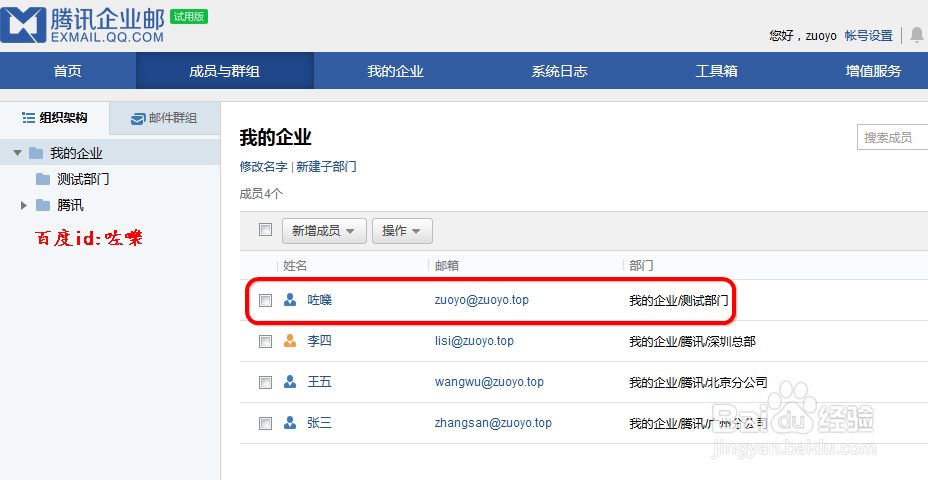928x480 pixels.
Task: Click department text 我的企业/测试部门
Action: point(679,301)
